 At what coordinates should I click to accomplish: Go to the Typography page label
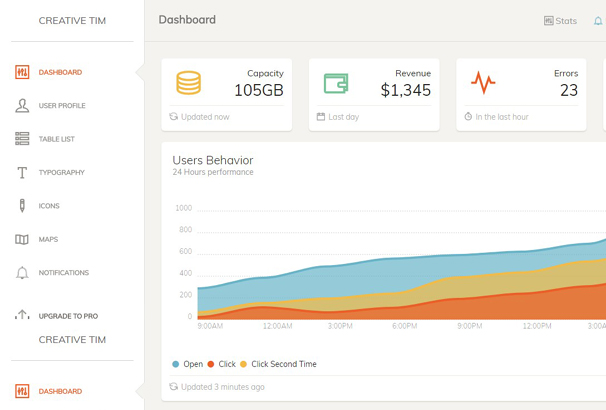[x=61, y=172]
